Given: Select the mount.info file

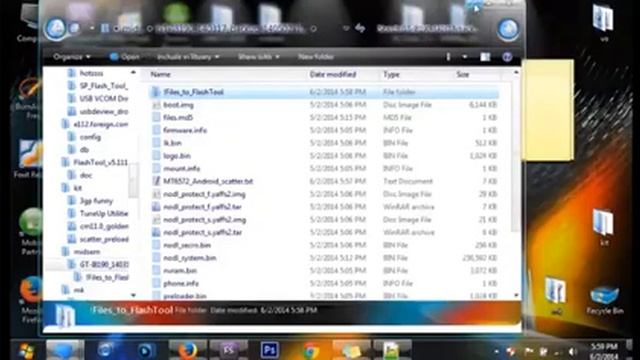Looking at the screenshot, I should click(x=181, y=169).
